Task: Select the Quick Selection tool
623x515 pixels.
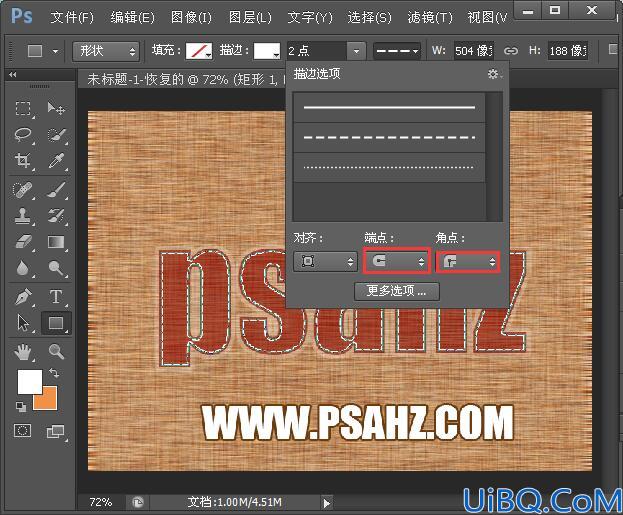Action: [56, 135]
